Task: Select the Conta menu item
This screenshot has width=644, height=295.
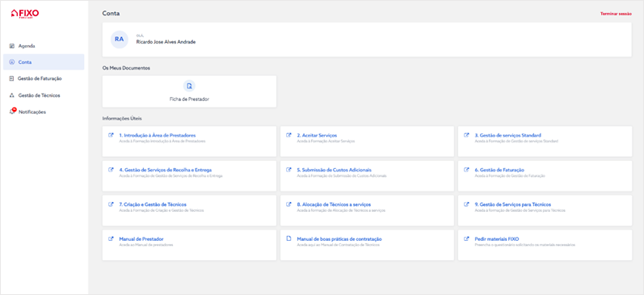Action: 44,62
